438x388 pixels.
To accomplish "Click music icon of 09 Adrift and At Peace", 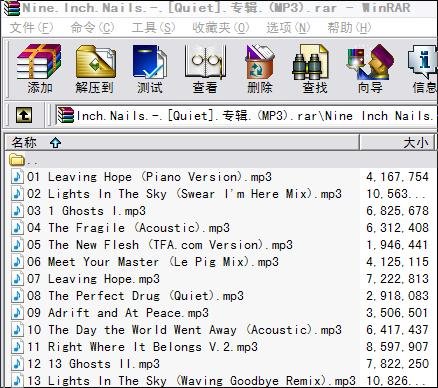I will click(x=17, y=313).
